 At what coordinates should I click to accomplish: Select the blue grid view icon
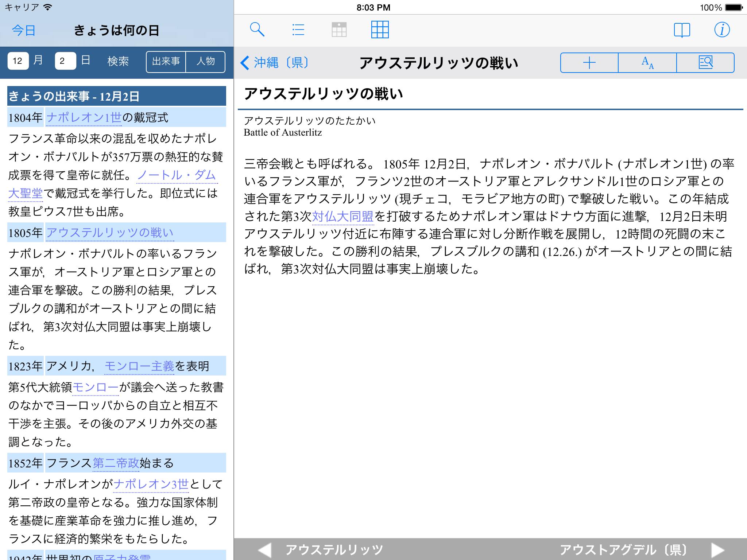[x=380, y=30]
